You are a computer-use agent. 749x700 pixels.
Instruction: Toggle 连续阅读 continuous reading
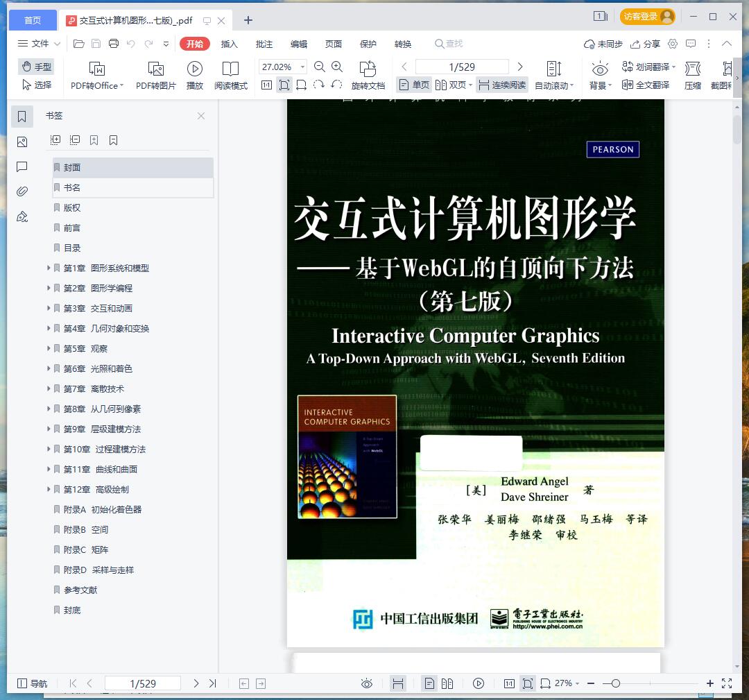(502, 85)
